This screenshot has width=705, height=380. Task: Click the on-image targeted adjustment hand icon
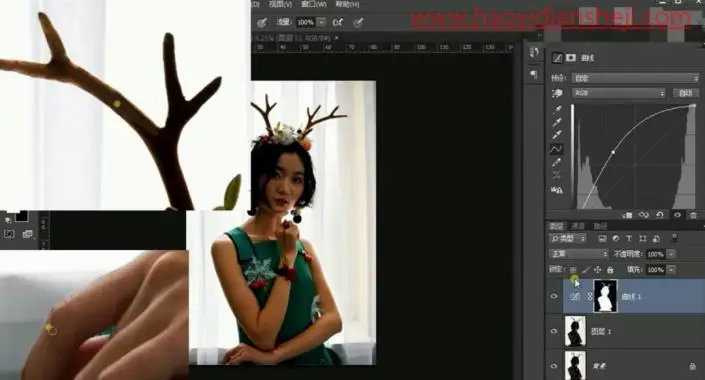click(557, 93)
